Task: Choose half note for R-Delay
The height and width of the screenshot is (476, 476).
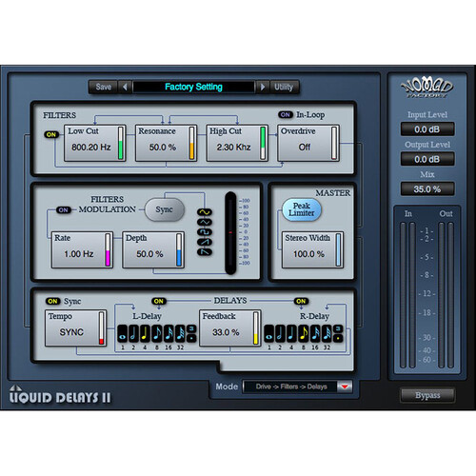Action: tap(280, 333)
